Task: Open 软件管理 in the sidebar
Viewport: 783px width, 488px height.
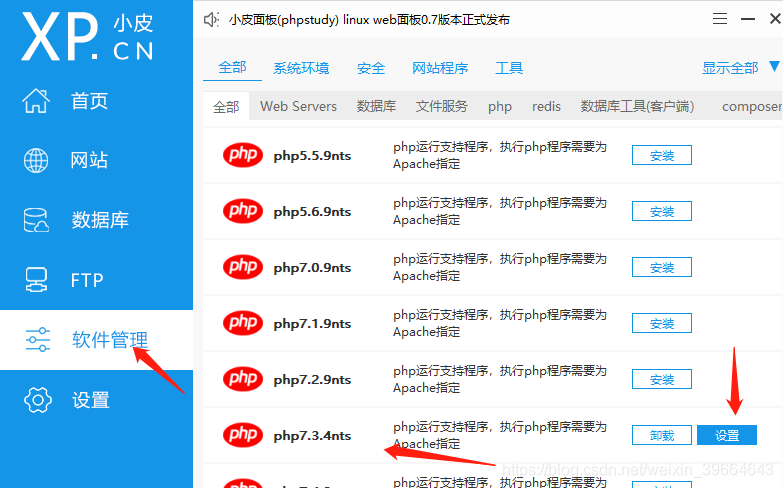Action: point(110,340)
